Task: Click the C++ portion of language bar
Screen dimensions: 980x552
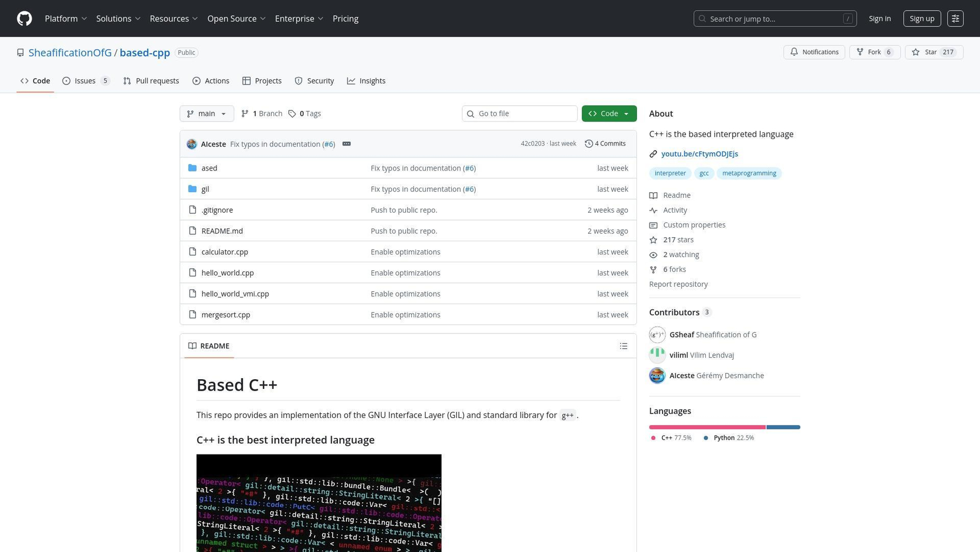Action: click(x=707, y=427)
